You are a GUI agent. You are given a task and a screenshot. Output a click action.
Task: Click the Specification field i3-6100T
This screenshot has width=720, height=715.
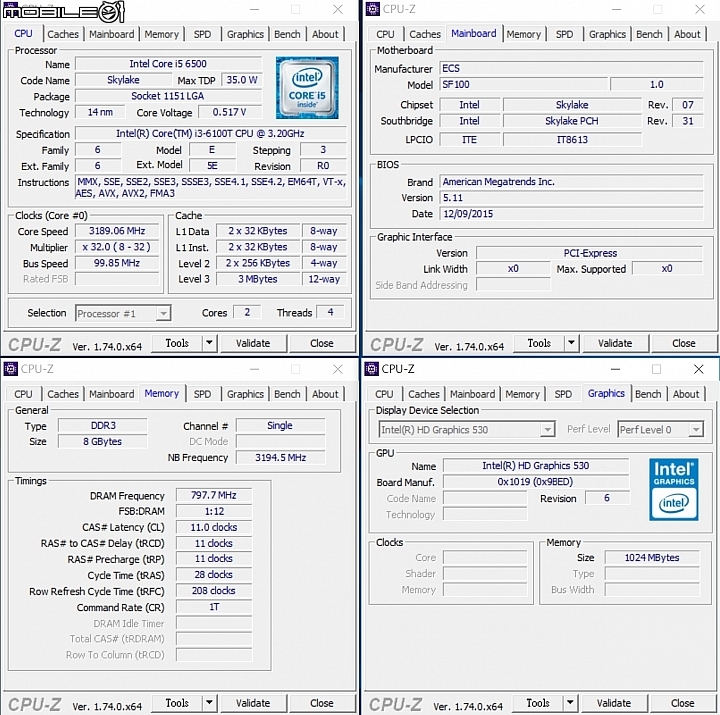(210, 134)
